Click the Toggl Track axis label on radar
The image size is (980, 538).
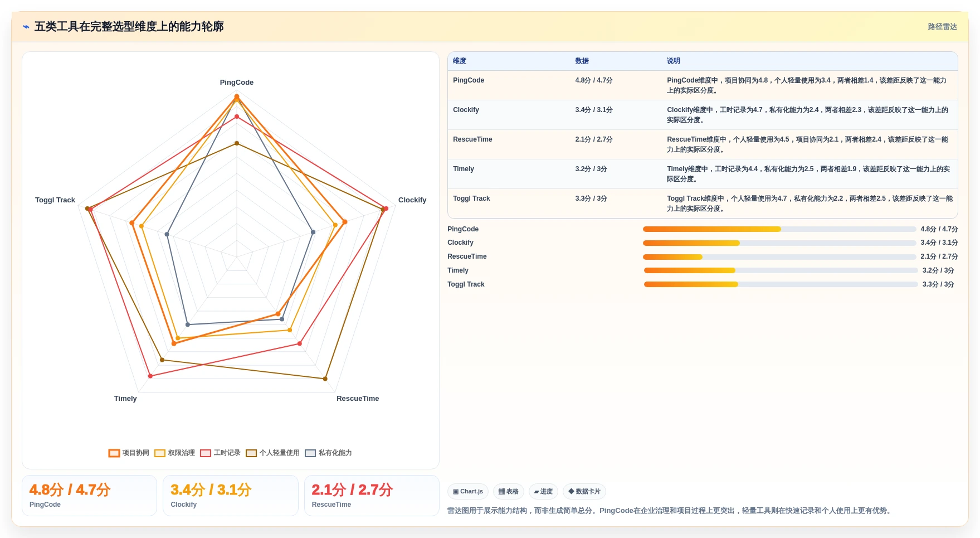click(x=55, y=200)
